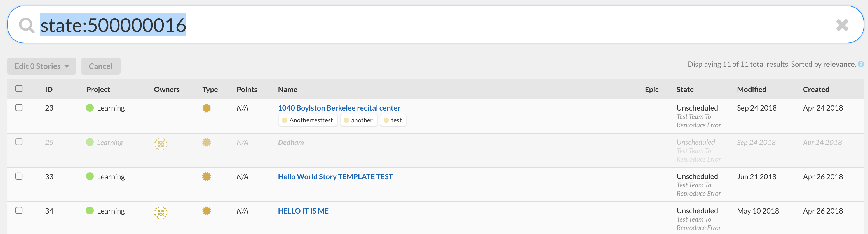This screenshot has height=234, width=868.
Task: Click into the state:500000016 search field
Action: [x=435, y=25]
